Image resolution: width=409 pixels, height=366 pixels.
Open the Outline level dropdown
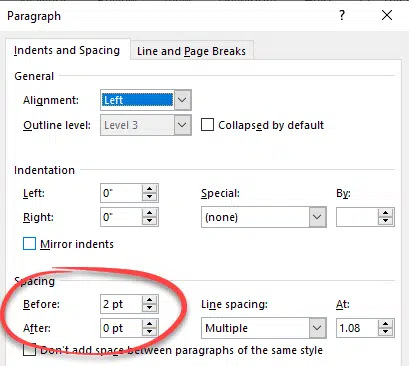coord(182,125)
